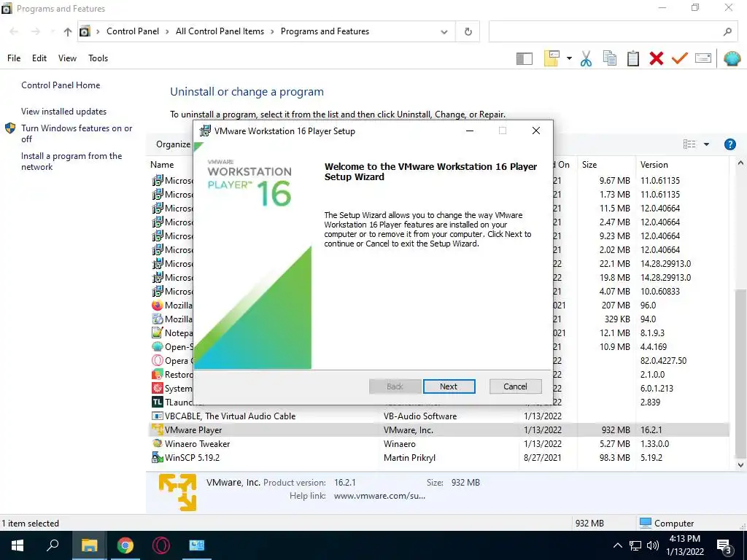The image size is (747, 560).
Task: Click the Copy toolbar icon
Action: (x=609, y=58)
